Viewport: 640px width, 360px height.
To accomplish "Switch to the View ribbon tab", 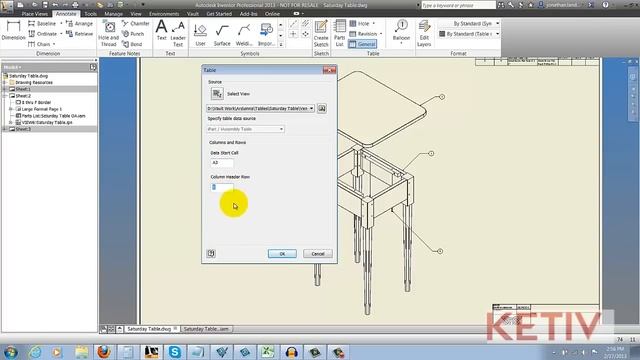I will click(x=136, y=14).
